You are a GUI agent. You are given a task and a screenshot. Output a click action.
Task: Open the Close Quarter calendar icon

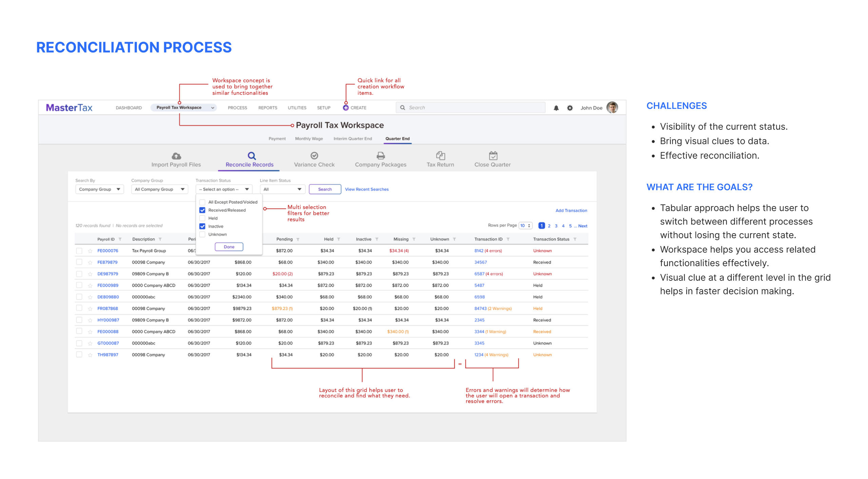tap(493, 156)
